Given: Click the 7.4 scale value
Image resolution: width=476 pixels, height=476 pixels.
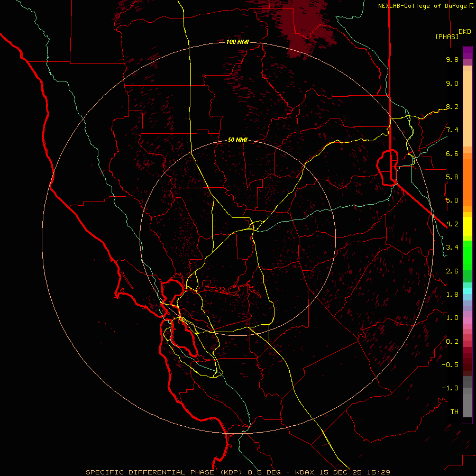Looking at the screenshot, I should coord(452,130).
